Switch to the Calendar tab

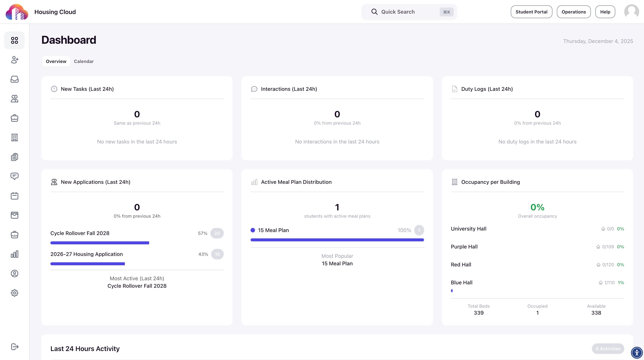click(x=84, y=61)
